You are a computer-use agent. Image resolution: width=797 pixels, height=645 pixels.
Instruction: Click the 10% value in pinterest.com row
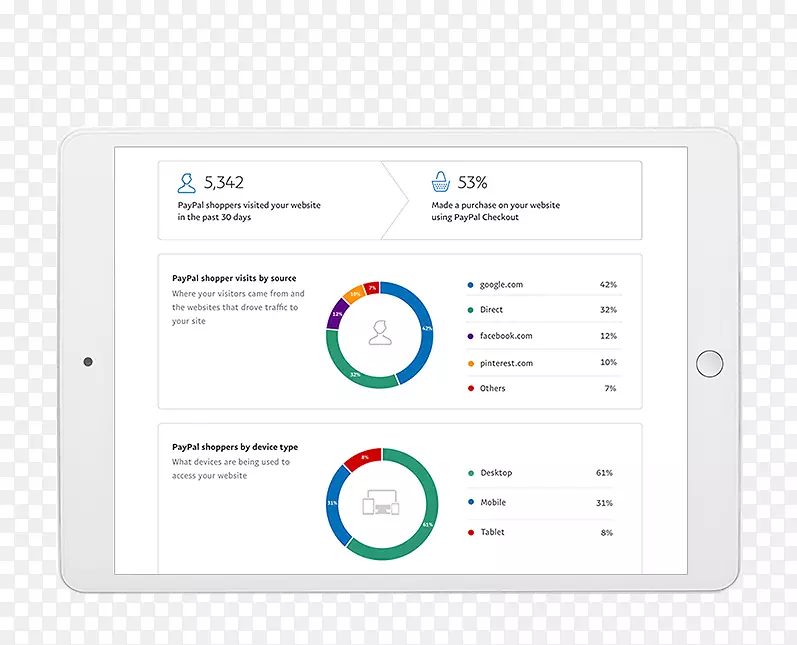pyautogui.click(x=608, y=362)
